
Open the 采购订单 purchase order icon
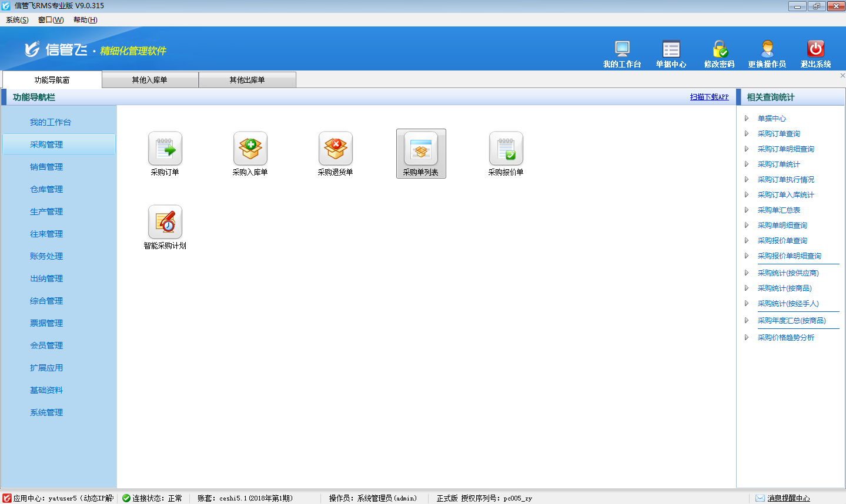[165, 149]
